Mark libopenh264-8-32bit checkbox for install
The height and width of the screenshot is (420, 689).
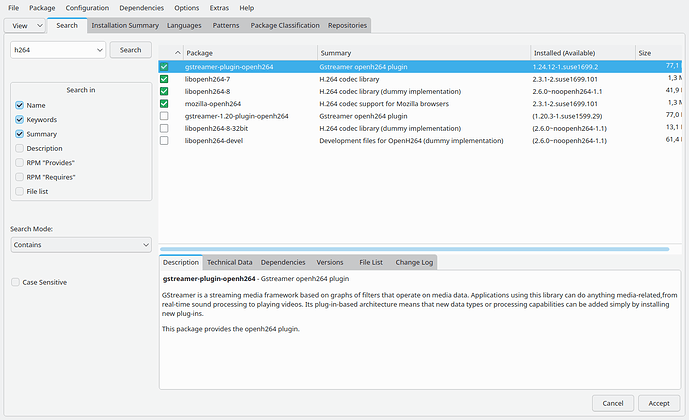point(164,128)
